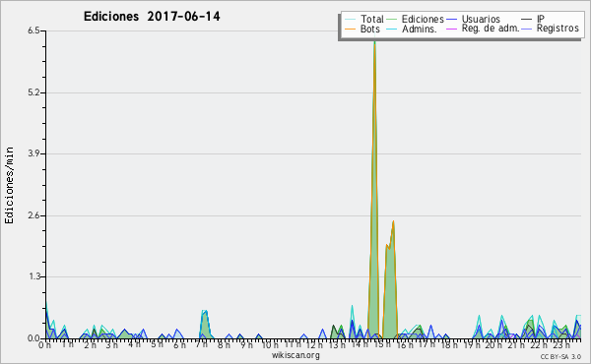Click the y-axis value 2.6
The height and width of the screenshot is (364, 591).
pyautogui.click(x=33, y=215)
